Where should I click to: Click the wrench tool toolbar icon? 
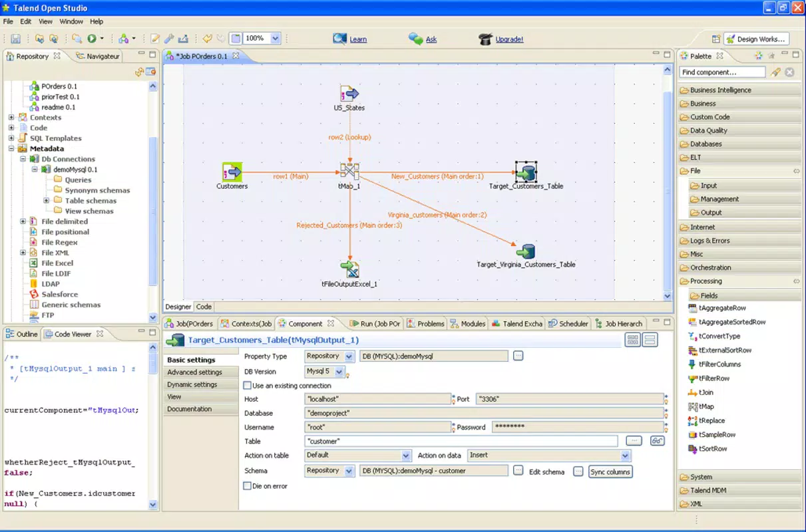(x=169, y=39)
